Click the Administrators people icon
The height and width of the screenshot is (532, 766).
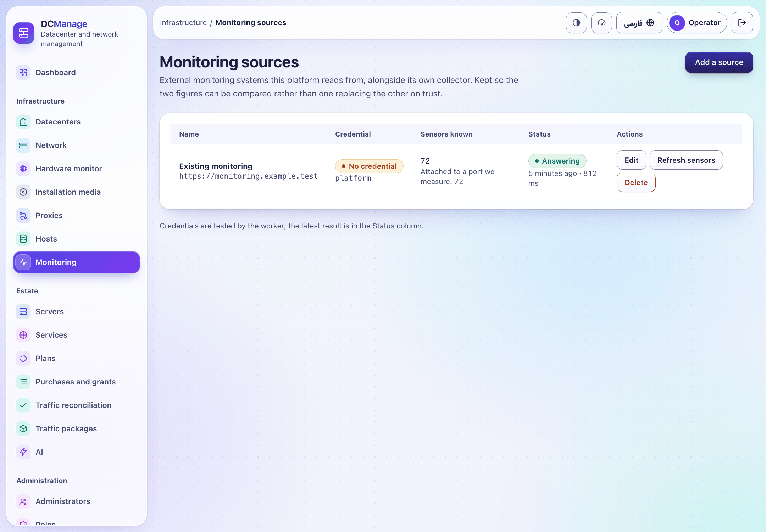23,501
